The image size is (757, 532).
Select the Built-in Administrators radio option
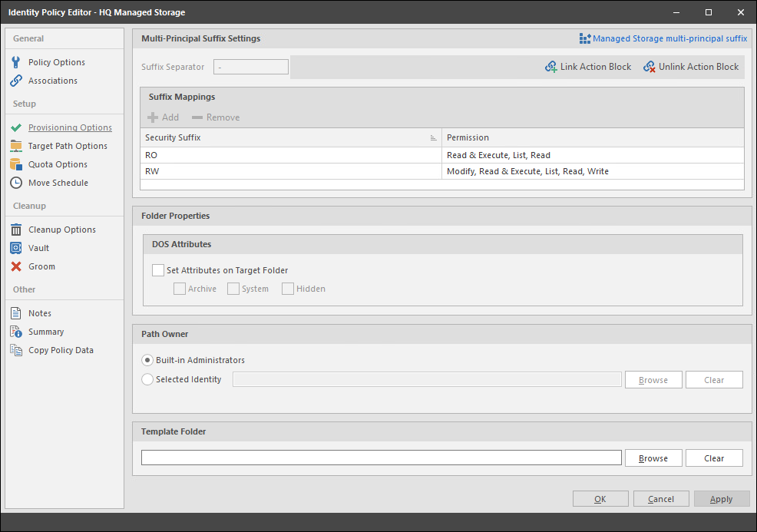[148, 360]
